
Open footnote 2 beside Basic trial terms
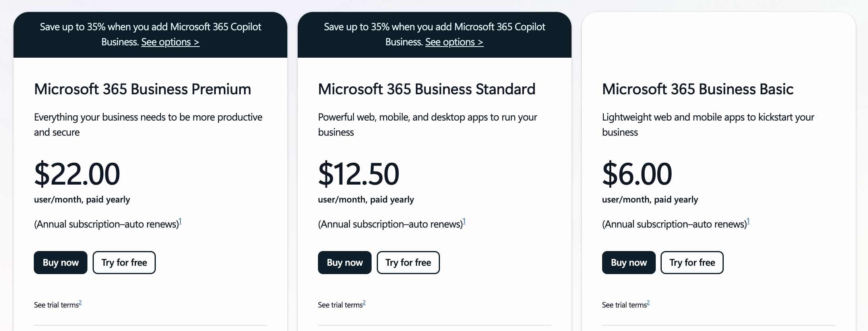click(648, 303)
